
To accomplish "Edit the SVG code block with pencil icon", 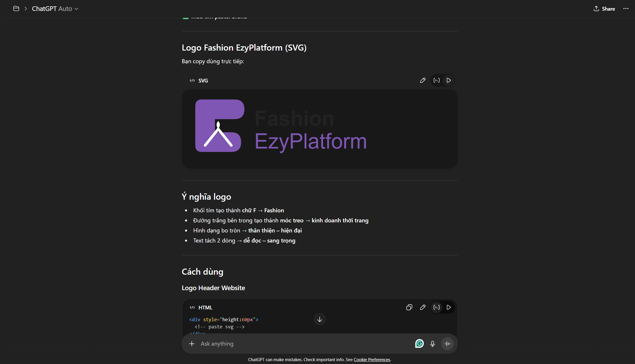I will click(422, 80).
